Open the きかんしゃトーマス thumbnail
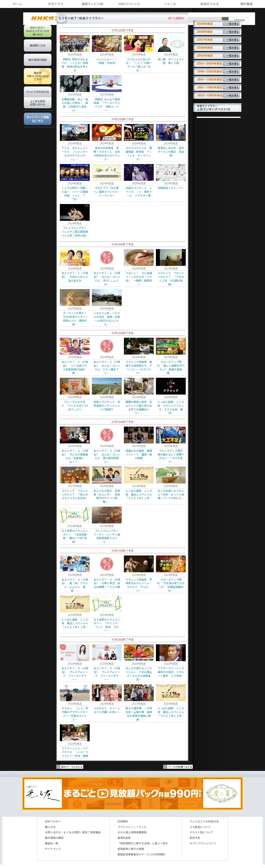 pos(75,132)
